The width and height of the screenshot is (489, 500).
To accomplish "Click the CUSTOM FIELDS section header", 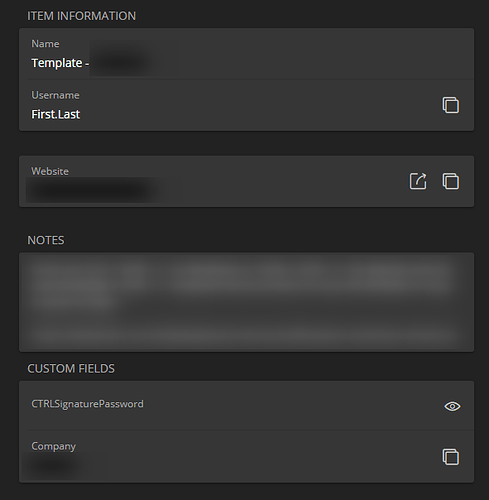I will tap(71, 369).
